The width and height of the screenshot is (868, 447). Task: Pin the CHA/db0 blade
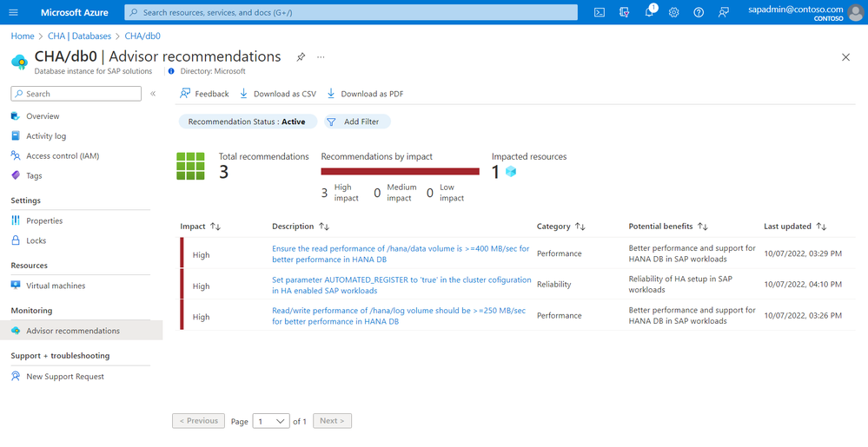(x=301, y=56)
